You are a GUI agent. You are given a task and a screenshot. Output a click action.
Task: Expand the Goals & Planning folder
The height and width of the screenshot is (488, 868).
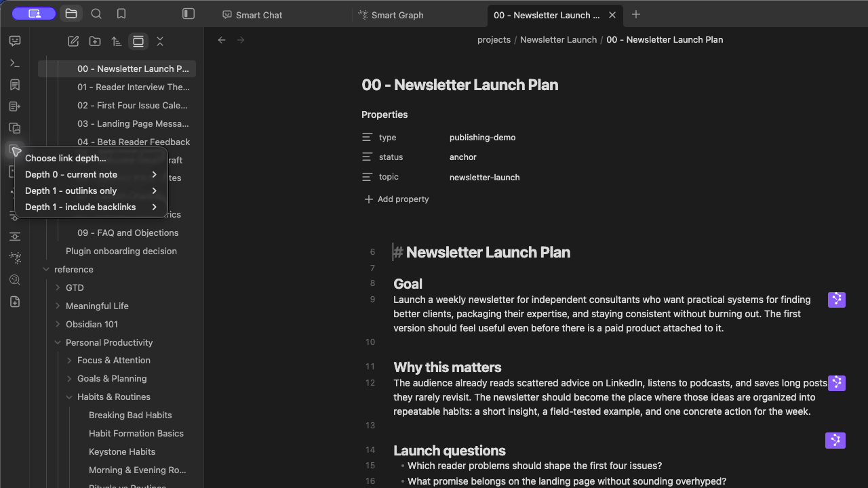coord(69,379)
